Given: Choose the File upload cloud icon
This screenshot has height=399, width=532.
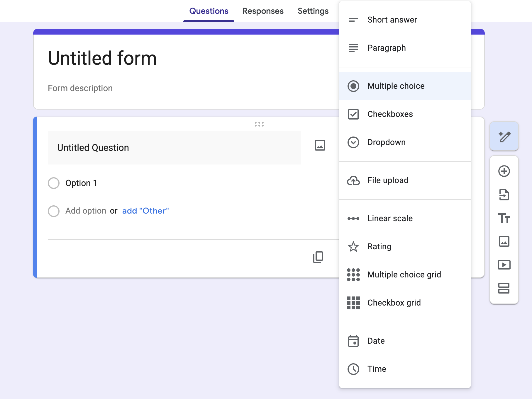Looking at the screenshot, I should (353, 180).
